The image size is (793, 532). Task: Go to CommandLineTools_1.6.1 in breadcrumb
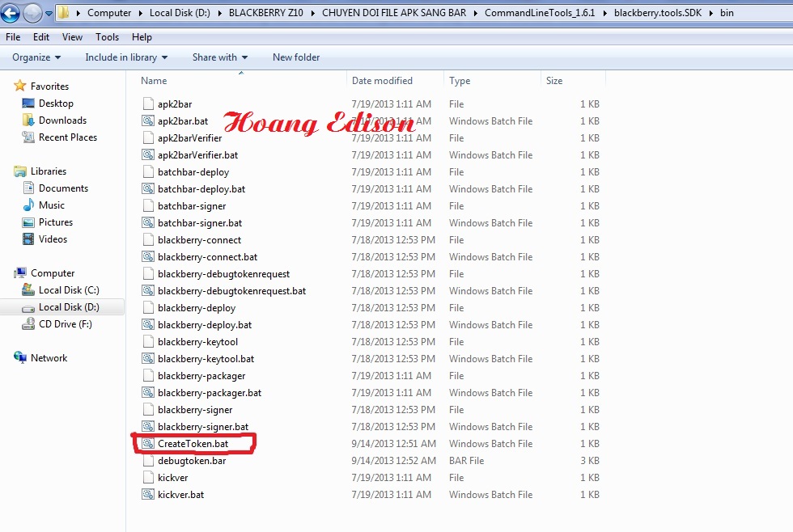point(540,13)
